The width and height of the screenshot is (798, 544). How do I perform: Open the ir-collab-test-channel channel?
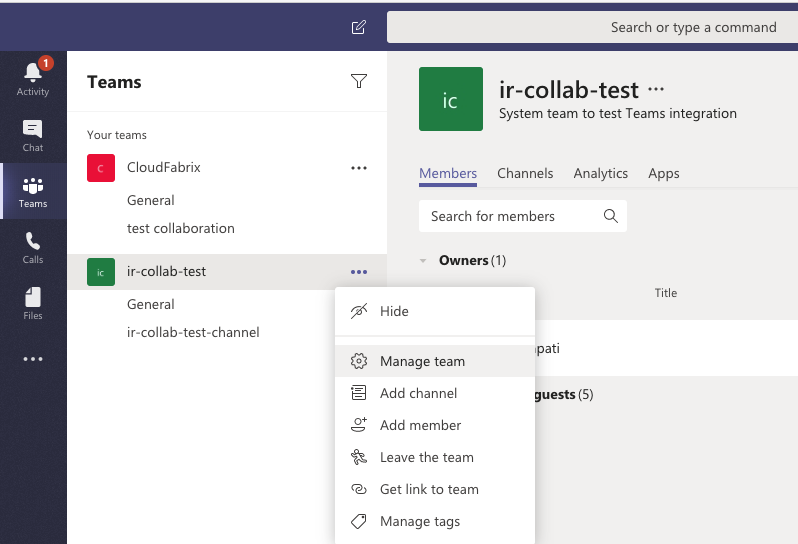(193, 332)
